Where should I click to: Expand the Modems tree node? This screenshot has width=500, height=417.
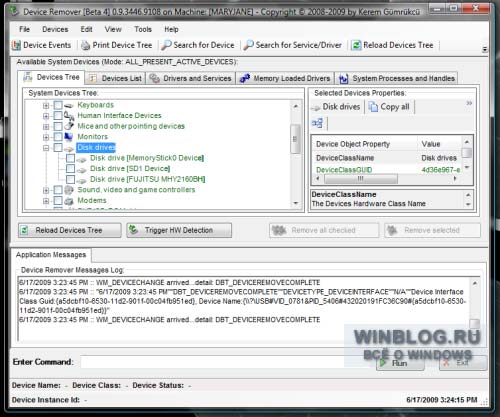click(x=46, y=201)
